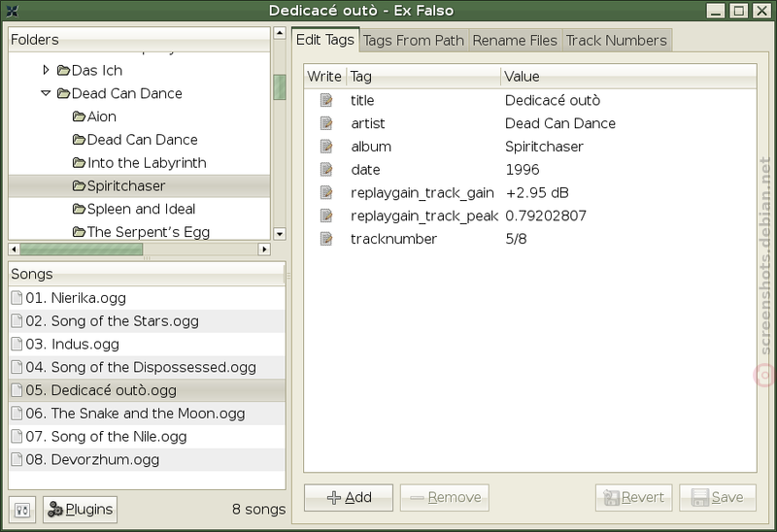777x532 pixels.
Task: Click the value +2.95 dB
Action: [537, 192]
